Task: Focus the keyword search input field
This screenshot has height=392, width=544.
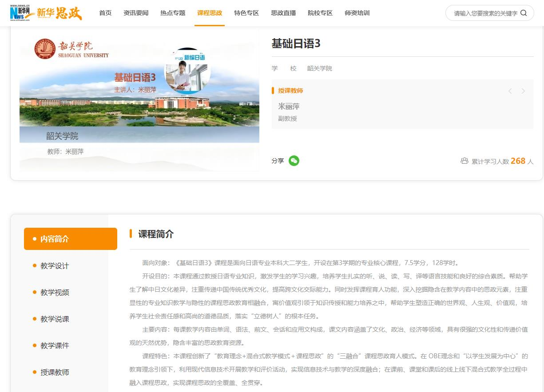Action: (x=485, y=13)
